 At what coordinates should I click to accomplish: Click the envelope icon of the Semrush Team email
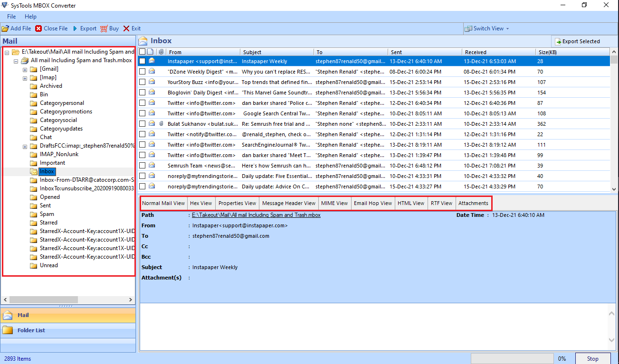[152, 165]
